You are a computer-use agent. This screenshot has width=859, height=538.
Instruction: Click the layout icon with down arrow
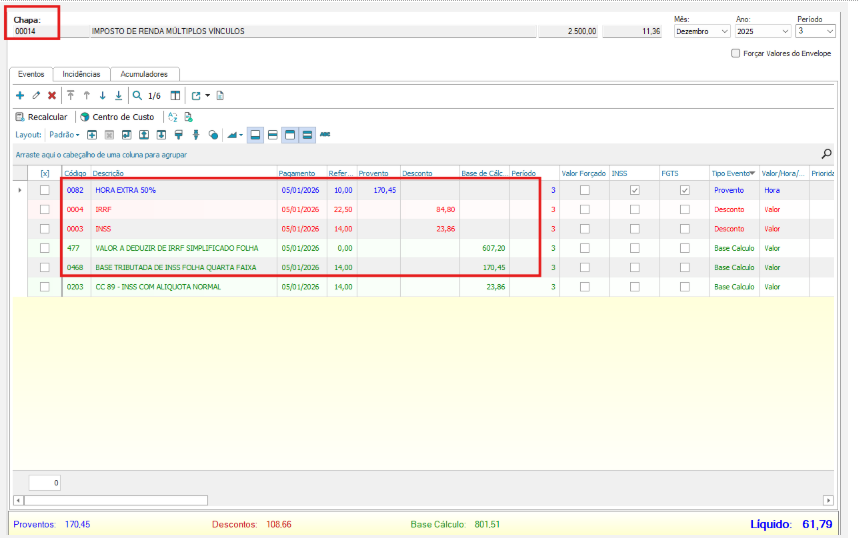161,135
